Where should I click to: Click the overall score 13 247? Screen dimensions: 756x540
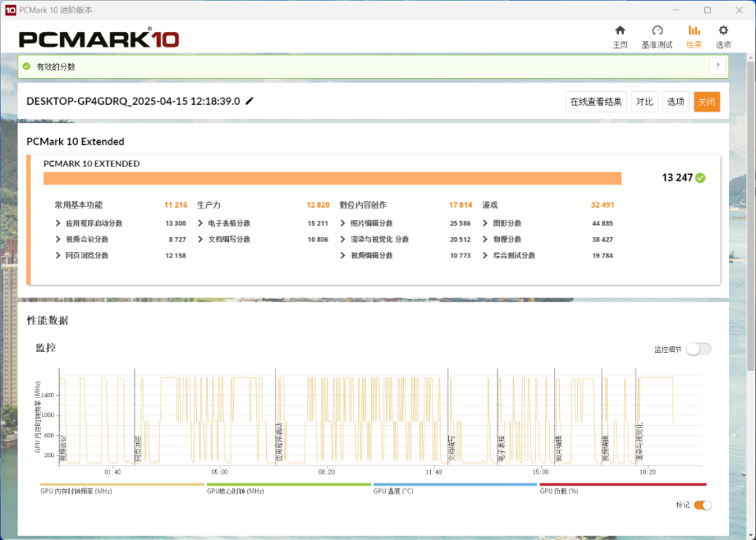click(677, 178)
